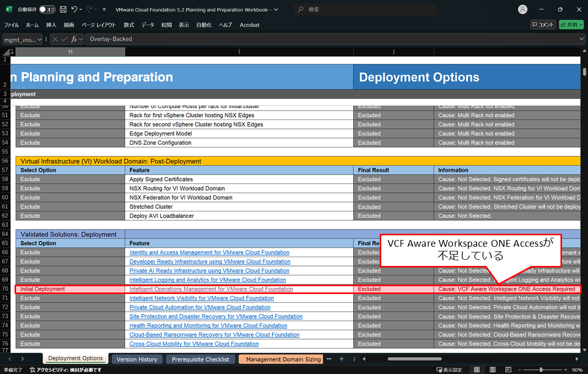
Task: Toggle the AutoSave switch
Action: 47,9
